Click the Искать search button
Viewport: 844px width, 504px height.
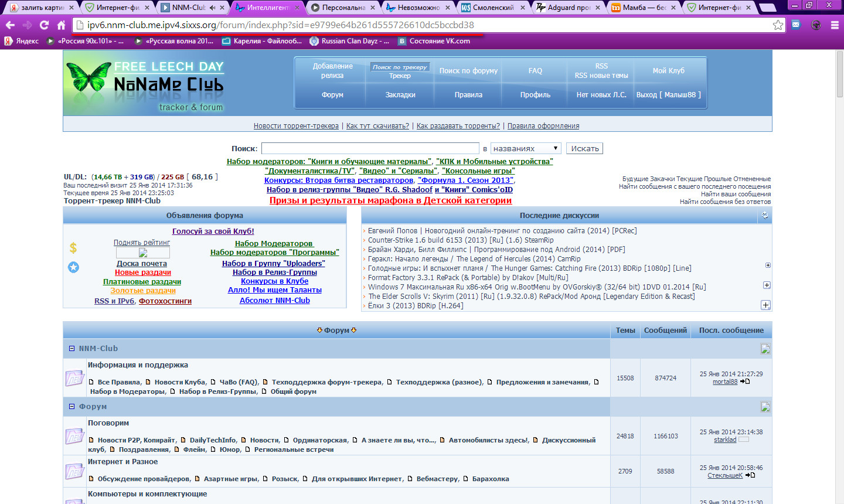click(584, 149)
